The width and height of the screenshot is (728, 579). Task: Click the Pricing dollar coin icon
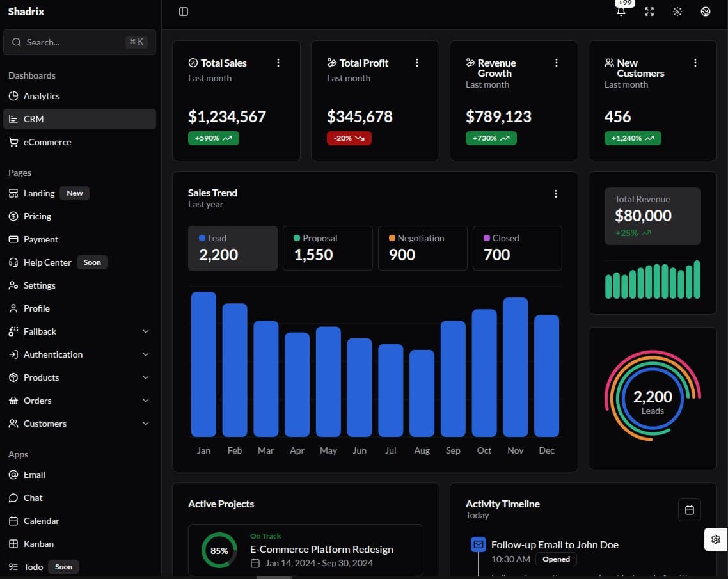(13, 216)
